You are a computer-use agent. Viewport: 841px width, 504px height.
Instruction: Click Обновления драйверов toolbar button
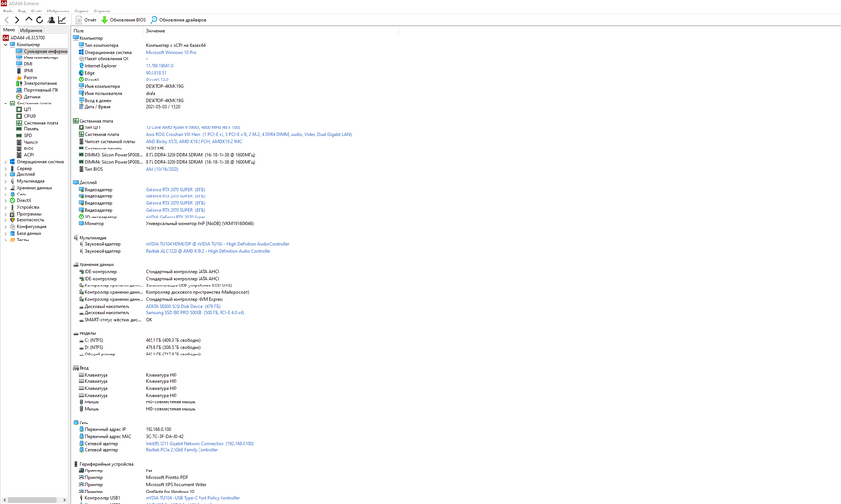point(178,20)
